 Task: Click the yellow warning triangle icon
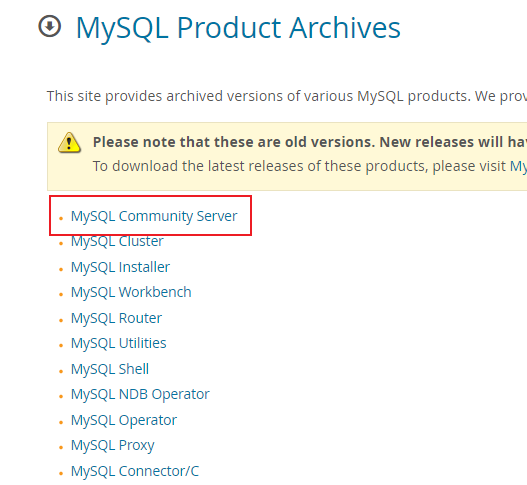(69, 143)
